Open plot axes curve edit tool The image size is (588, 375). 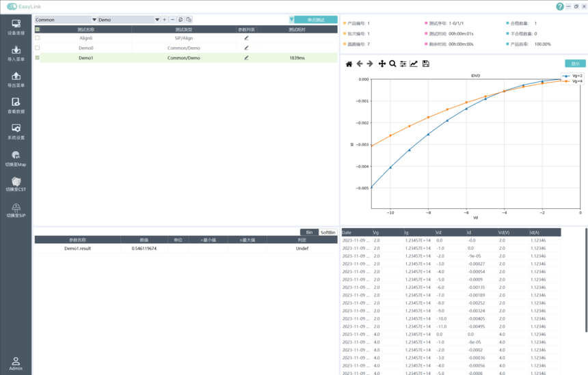[414, 64]
